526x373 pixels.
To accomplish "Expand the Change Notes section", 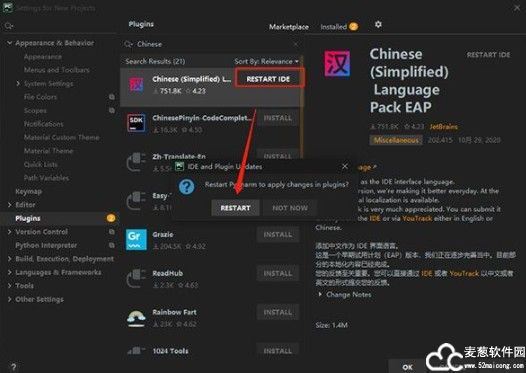I will click(320, 294).
